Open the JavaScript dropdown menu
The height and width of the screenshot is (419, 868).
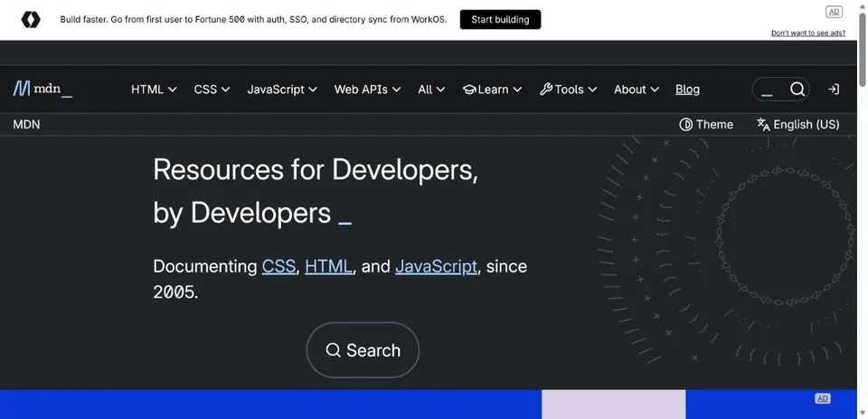(x=282, y=90)
